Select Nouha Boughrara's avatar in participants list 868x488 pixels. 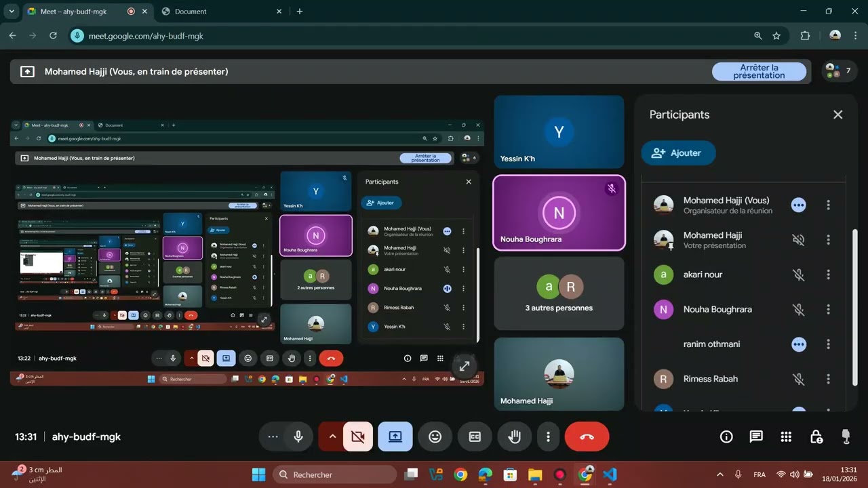tap(663, 309)
